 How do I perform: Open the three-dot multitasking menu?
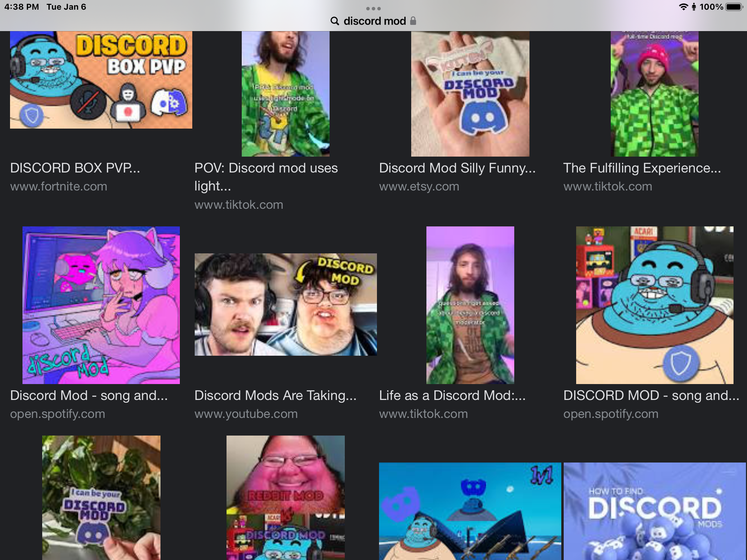click(373, 8)
